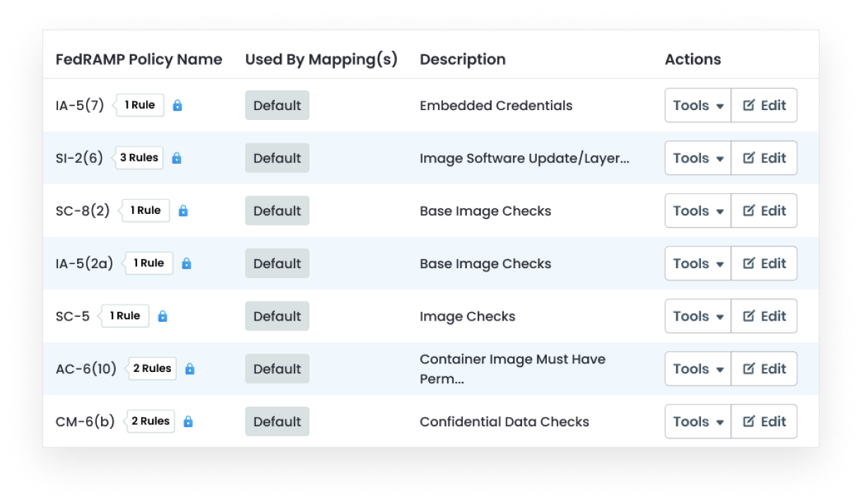The height and width of the screenshot is (504, 862).
Task: Click the Default mapping tag for SC-5
Action: [x=277, y=316]
